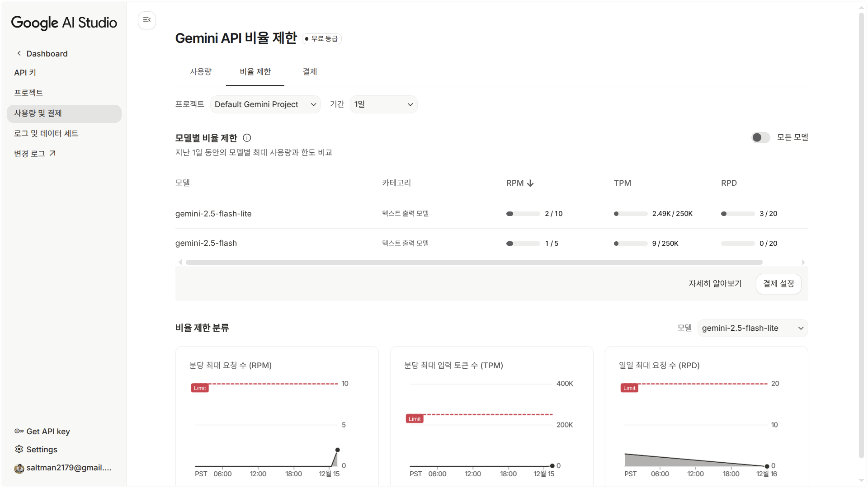
Task: Open the gemini-2.5-flash-lite model selector
Action: coord(752,328)
